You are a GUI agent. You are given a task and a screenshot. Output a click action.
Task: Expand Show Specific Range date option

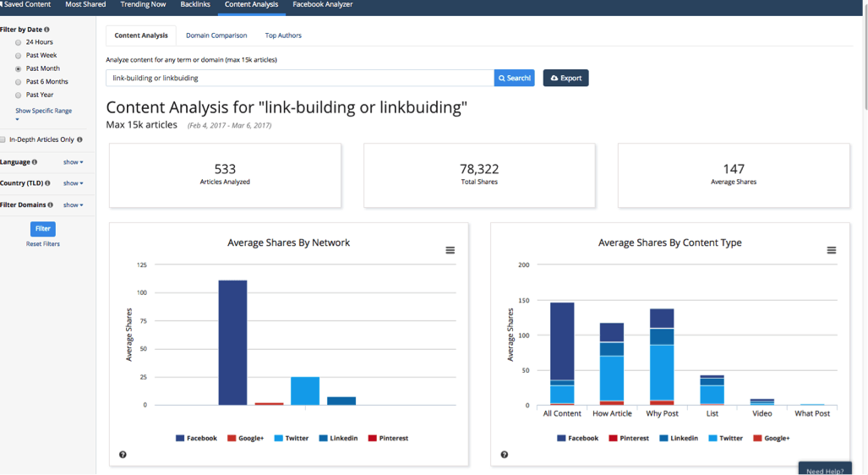click(43, 111)
